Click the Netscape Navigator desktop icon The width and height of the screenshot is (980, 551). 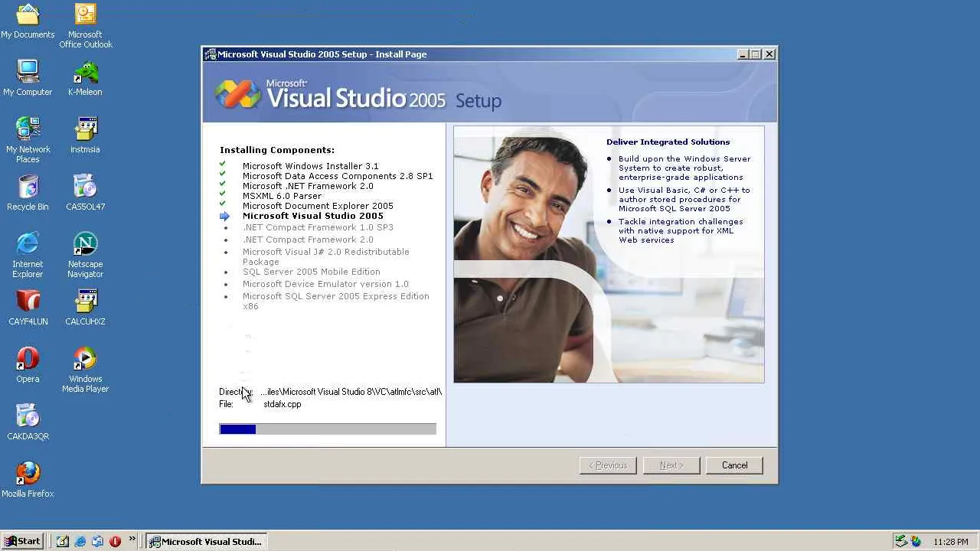coord(85,255)
